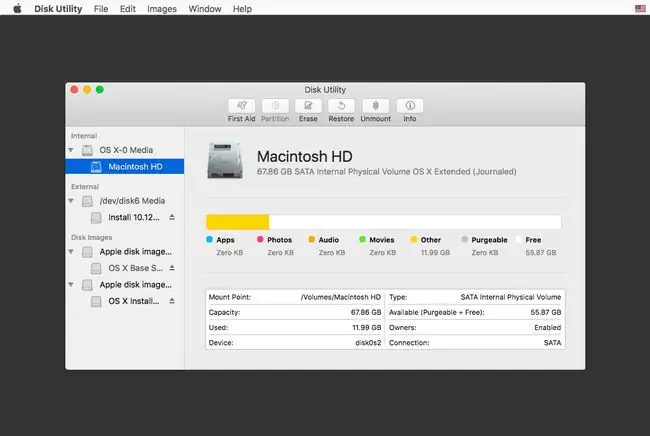
Task: Open the Edit menu
Action: pos(128,9)
